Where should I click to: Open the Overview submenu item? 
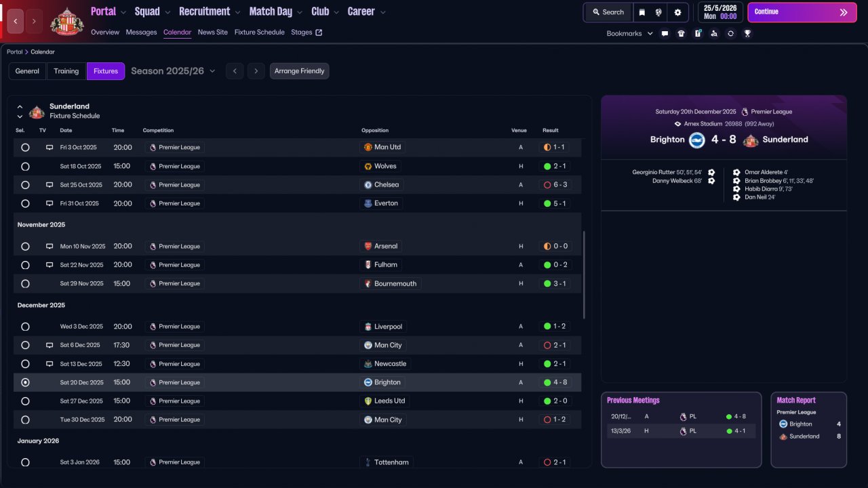click(105, 33)
